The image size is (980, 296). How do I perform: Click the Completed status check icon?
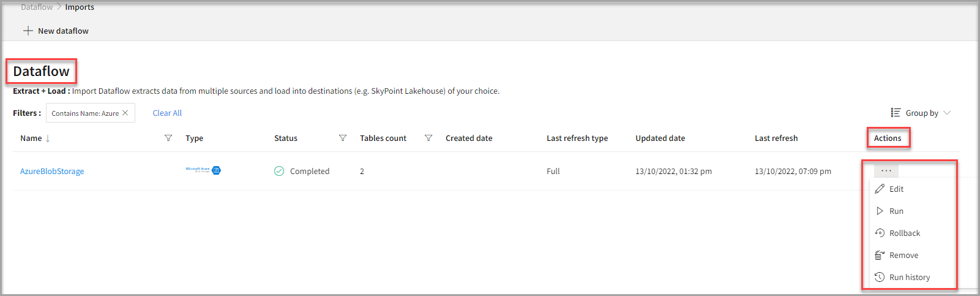[279, 171]
